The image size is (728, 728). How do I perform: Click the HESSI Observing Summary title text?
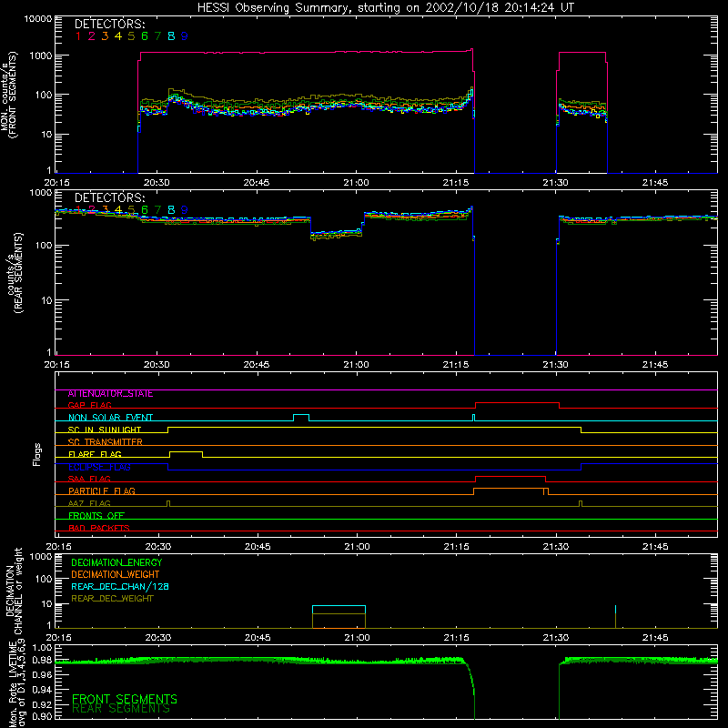coord(386,8)
